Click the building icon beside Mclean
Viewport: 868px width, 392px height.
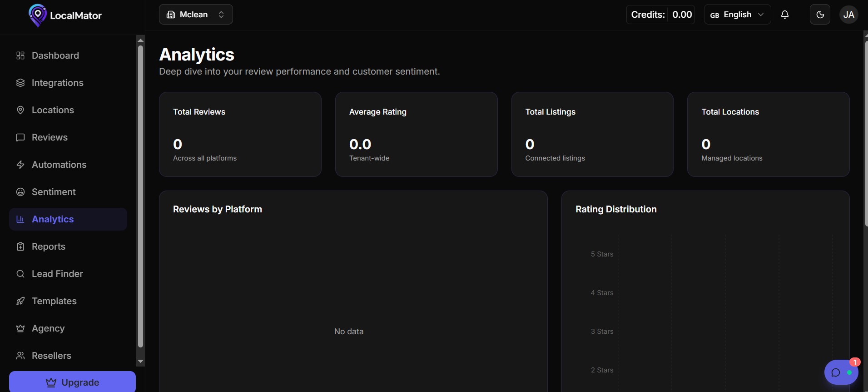(x=171, y=15)
